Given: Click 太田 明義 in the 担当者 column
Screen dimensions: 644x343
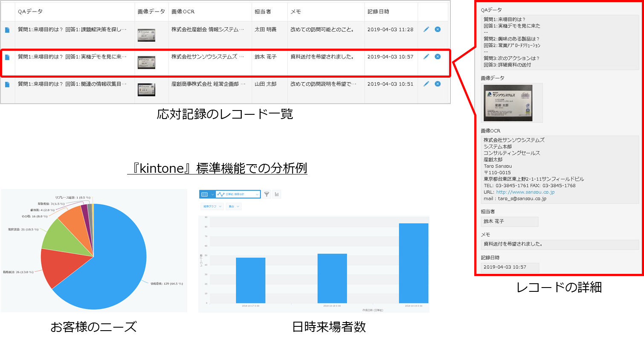Looking at the screenshot, I should click(x=265, y=29).
